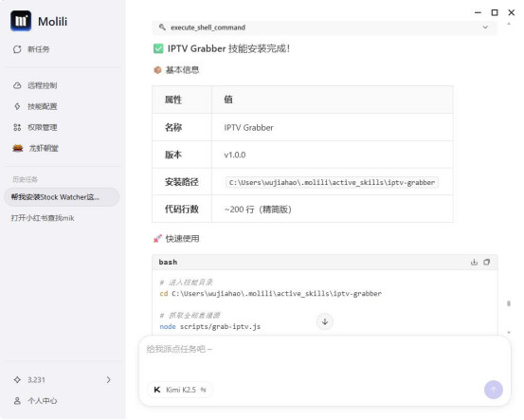Click the jump-to-bottom arrow button
This screenshot has width=524, height=420.
325,321
